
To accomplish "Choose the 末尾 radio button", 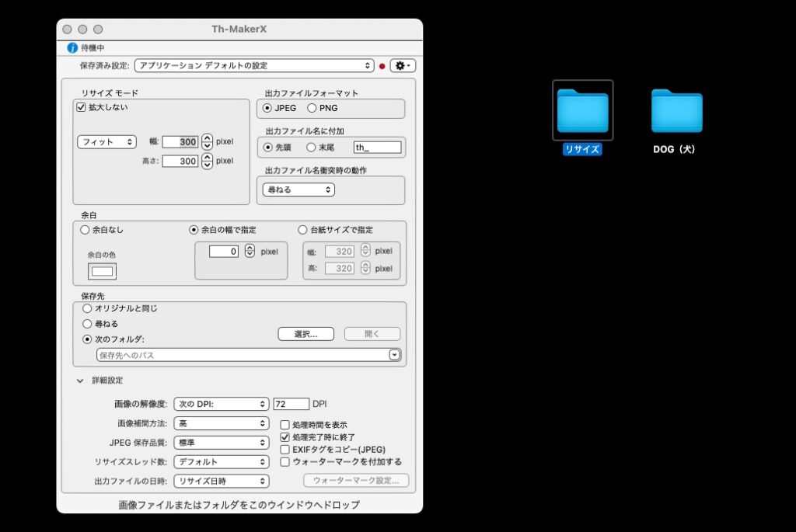I will 311,147.
